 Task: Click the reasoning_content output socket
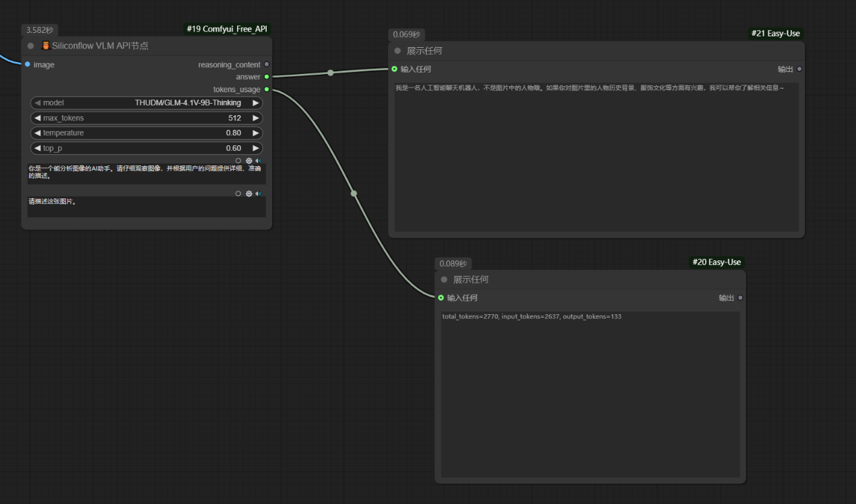(x=267, y=65)
